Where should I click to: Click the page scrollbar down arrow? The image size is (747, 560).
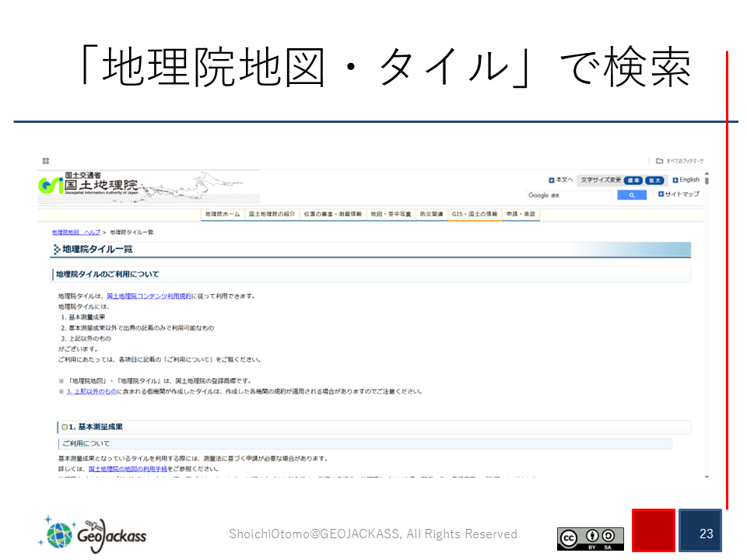[707, 475]
